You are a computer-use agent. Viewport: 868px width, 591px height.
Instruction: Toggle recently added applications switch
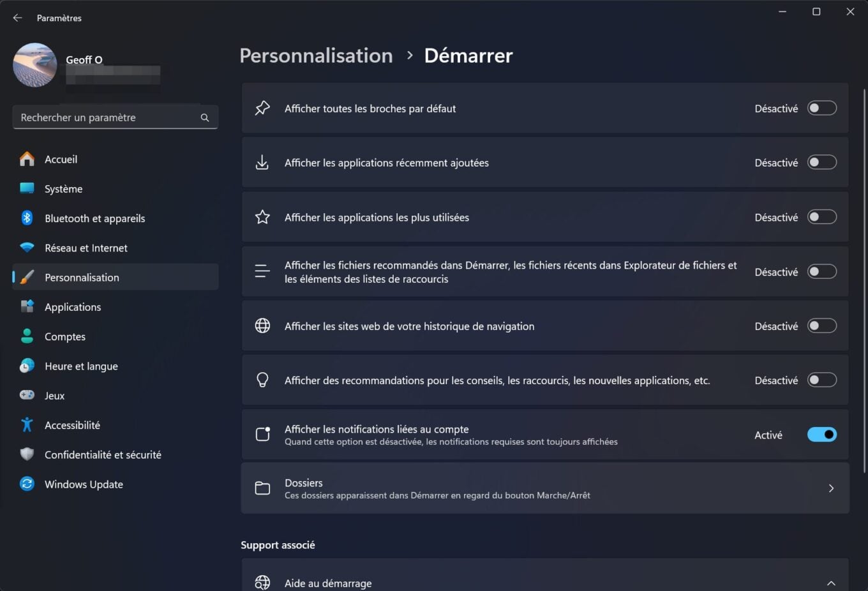point(821,163)
